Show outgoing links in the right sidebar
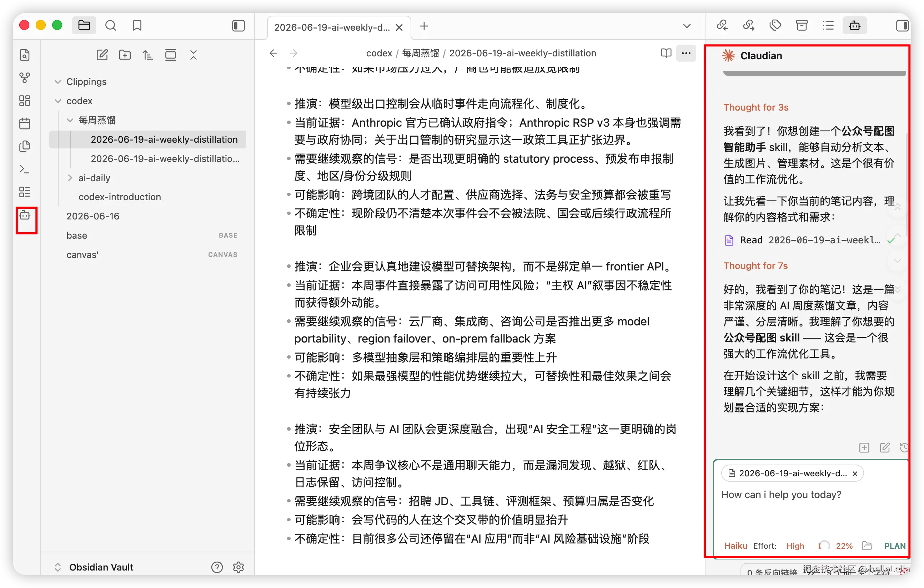This screenshot has height=588, width=924. 749,26
